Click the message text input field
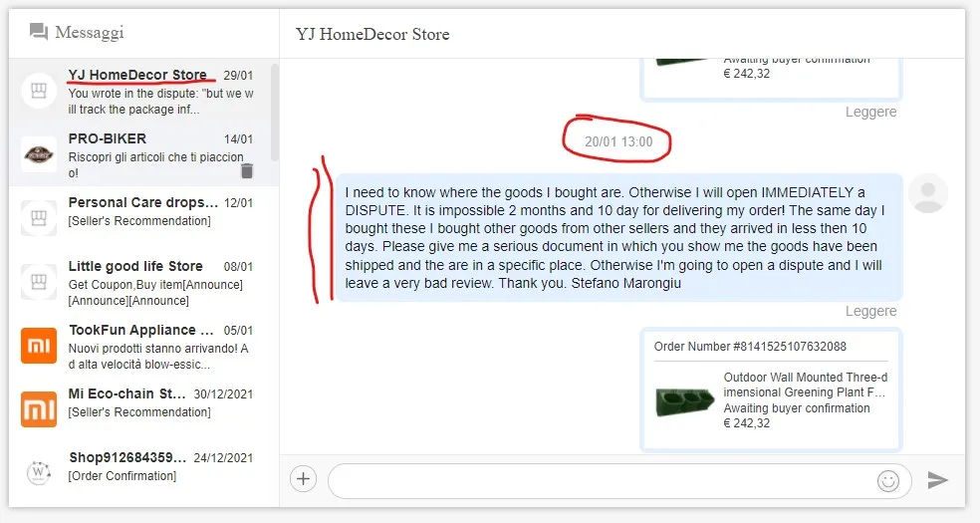The image size is (980, 523). pyautogui.click(x=619, y=480)
